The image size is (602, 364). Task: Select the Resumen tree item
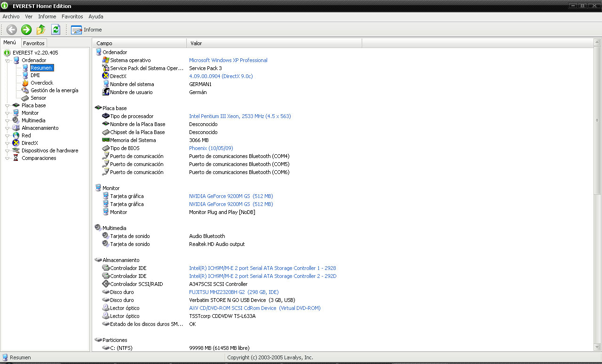tap(41, 68)
